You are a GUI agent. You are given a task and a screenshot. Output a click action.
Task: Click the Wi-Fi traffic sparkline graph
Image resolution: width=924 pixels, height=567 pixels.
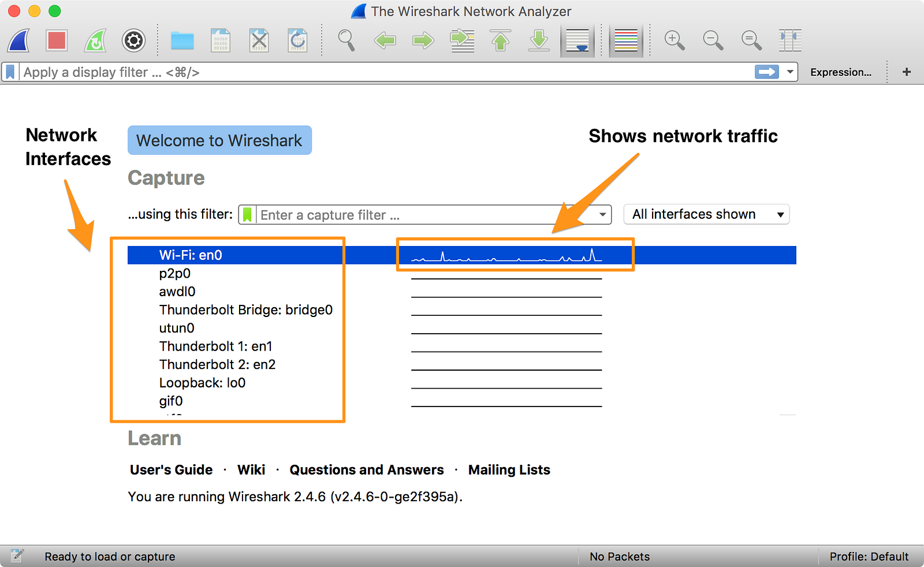pyautogui.click(x=506, y=255)
